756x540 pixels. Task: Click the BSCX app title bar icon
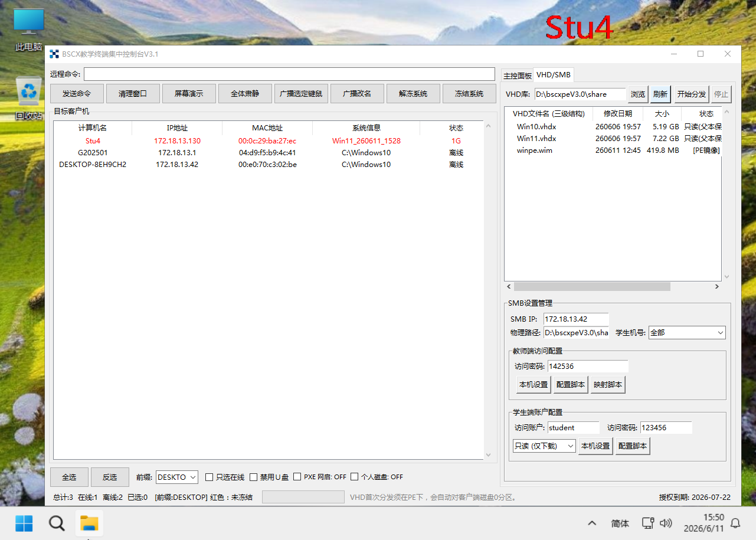[x=54, y=54]
